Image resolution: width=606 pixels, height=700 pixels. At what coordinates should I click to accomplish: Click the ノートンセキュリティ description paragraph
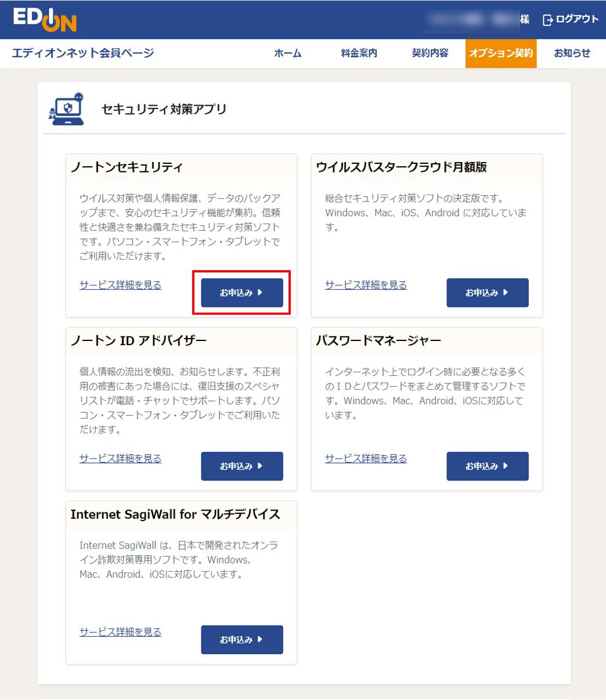(x=180, y=227)
